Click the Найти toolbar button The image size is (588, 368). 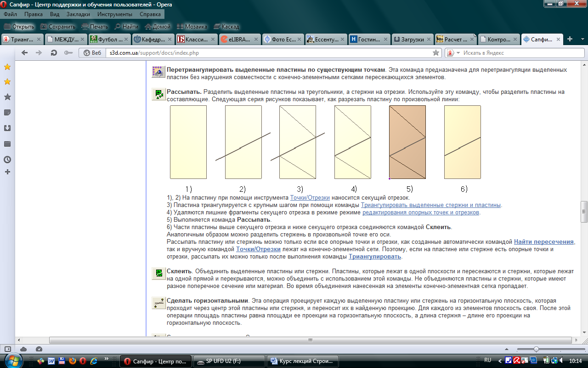point(126,27)
